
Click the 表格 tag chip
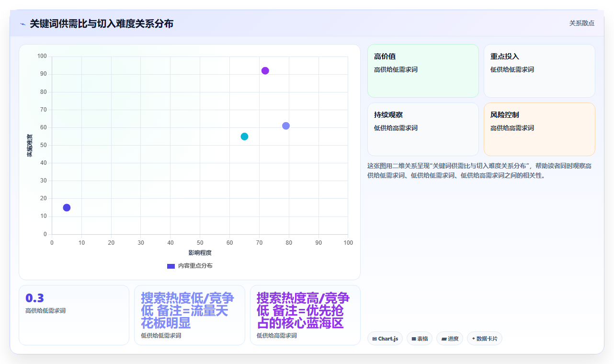coord(420,339)
